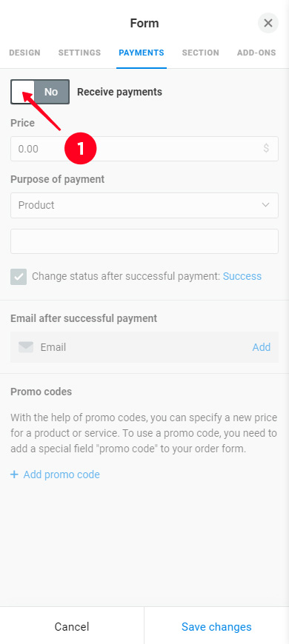
Task: Uncheck Change status after successful payment
Action: coord(19,277)
